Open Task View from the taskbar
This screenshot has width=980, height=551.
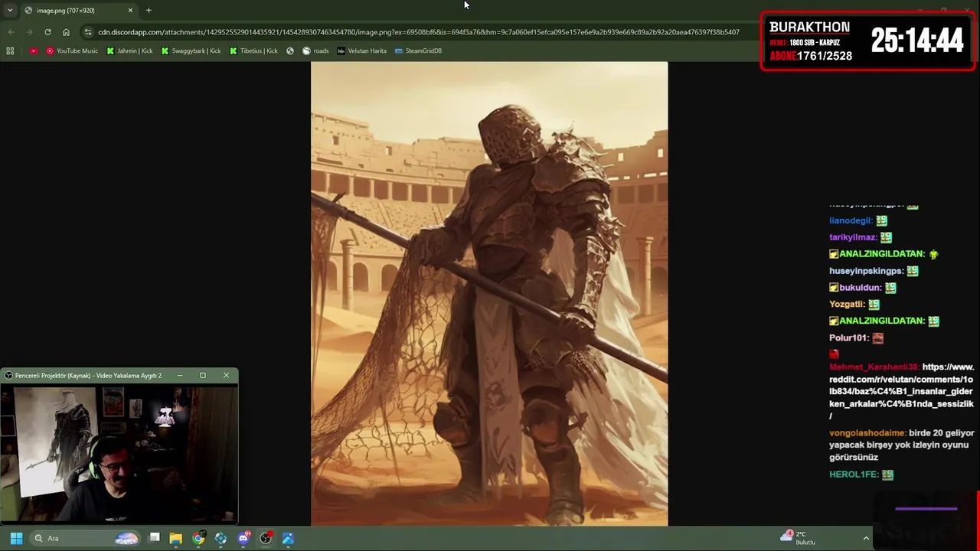click(154, 538)
